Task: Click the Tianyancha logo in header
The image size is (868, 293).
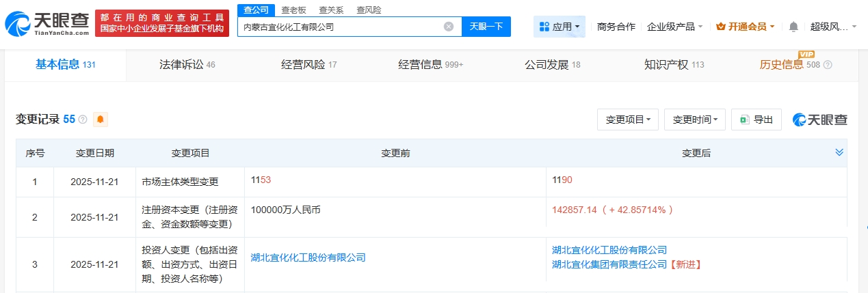Action: tap(48, 25)
